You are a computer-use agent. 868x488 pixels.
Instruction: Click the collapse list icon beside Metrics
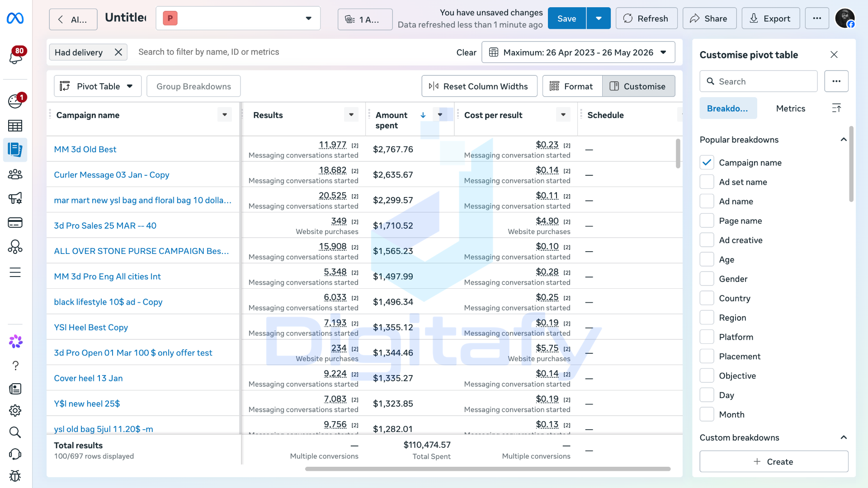coord(836,108)
